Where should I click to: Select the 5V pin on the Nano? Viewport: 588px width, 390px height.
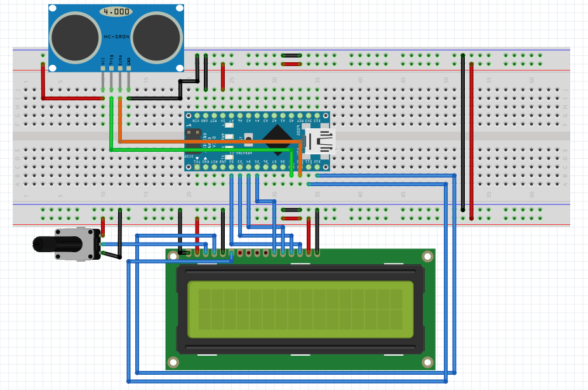(223, 116)
